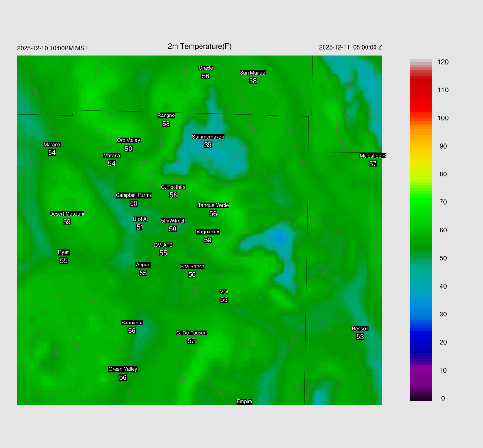This screenshot has height=448, width=483.
Task: Click the 70 tick label on colorbar
Action: point(442,202)
